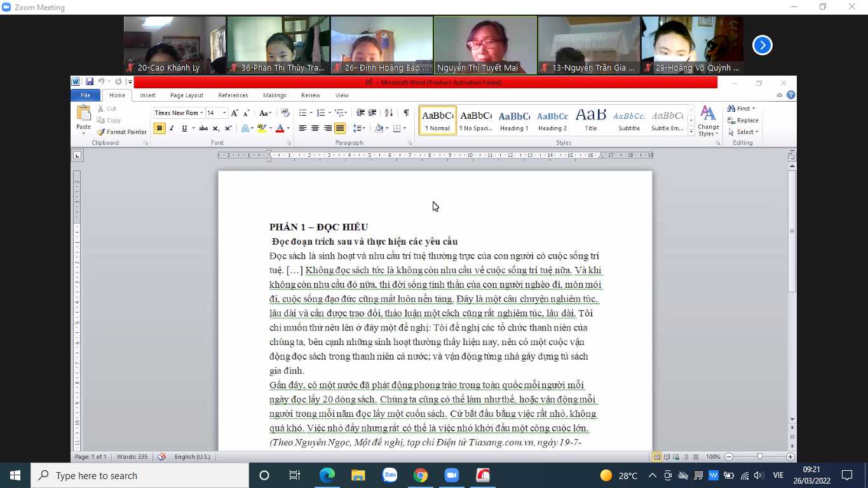Click the Grow Font icon
Image resolution: width=868 pixels, height=488 pixels.
coord(234,113)
